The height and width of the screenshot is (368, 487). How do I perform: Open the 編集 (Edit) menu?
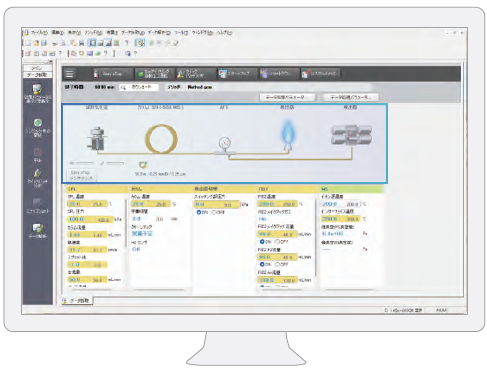click(57, 33)
